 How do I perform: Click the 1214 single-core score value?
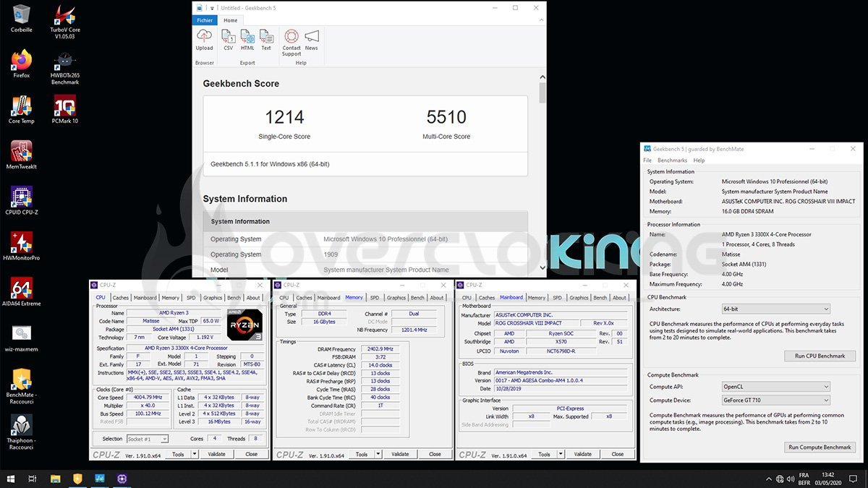(x=284, y=117)
